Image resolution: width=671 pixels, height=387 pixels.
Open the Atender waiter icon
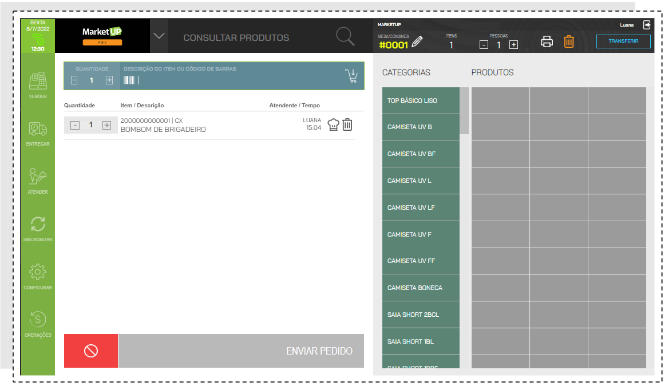[38, 176]
